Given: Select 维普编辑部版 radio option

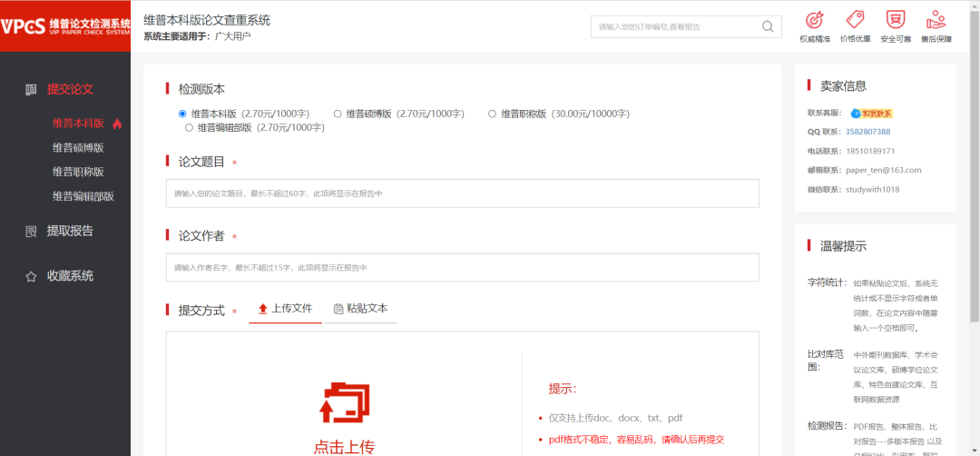Looking at the screenshot, I should tap(189, 127).
